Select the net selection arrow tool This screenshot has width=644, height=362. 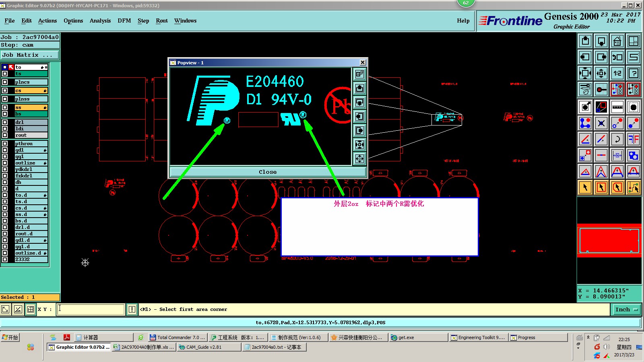coord(634,187)
